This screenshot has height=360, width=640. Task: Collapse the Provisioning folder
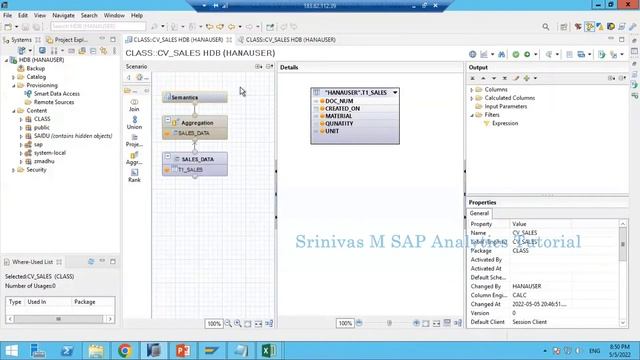13,85
